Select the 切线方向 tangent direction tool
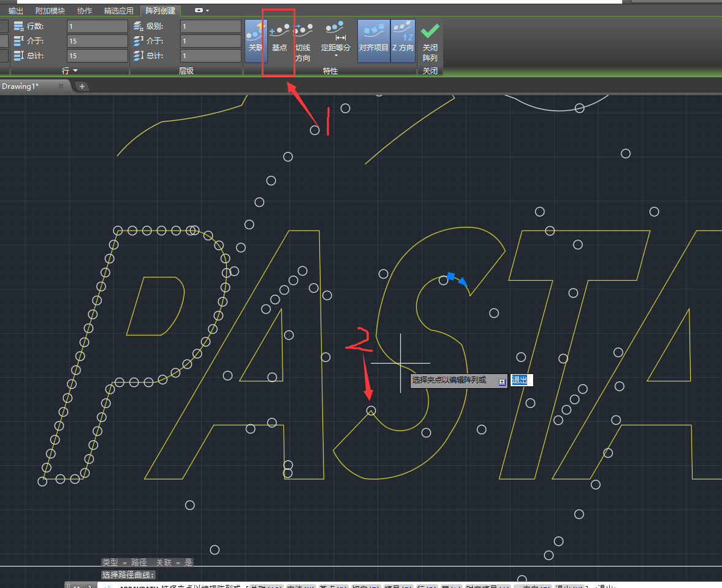 click(303, 42)
